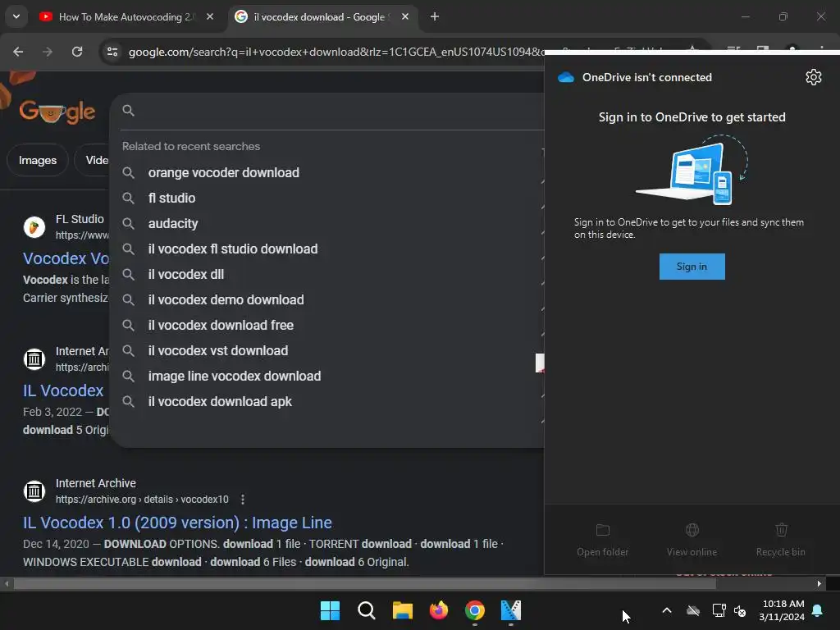840x630 pixels.
Task: Close the How To Make Autovocoding tab
Action: (x=210, y=17)
